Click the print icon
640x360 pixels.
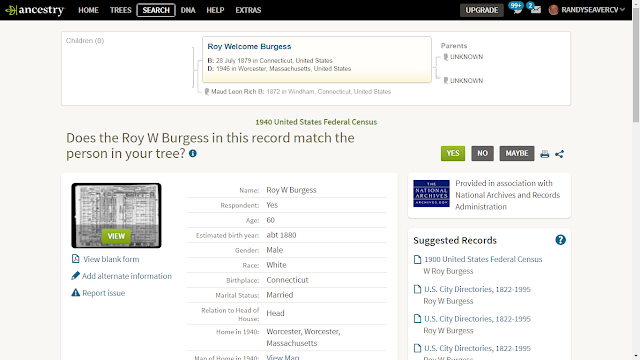[544, 154]
